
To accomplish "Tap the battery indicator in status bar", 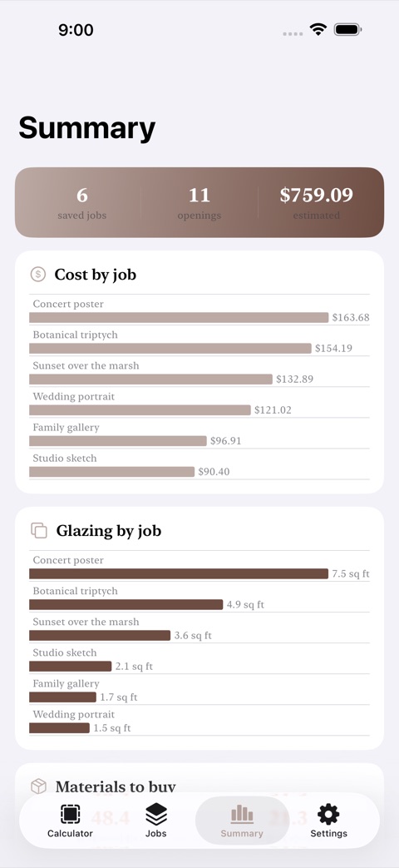I will click(x=347, y=29).
